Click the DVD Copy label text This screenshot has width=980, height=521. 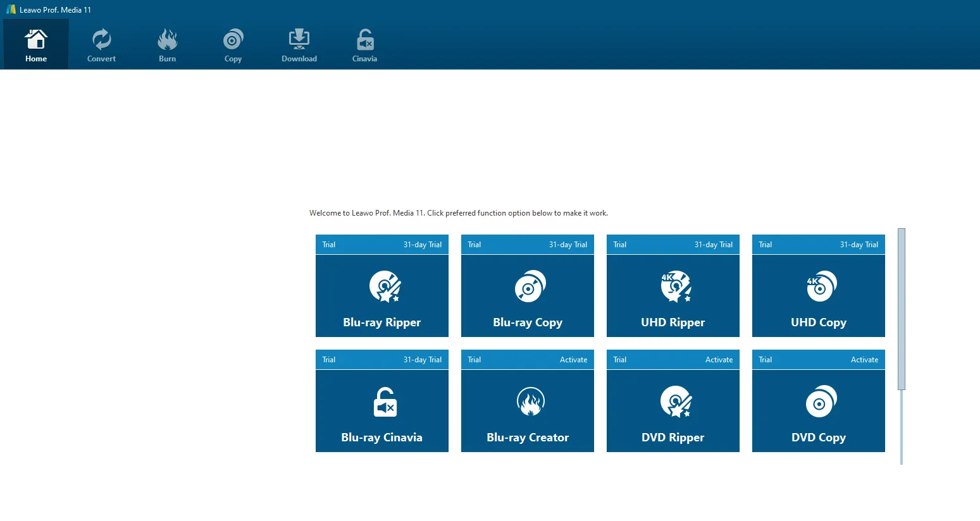[x=819, y=438]
